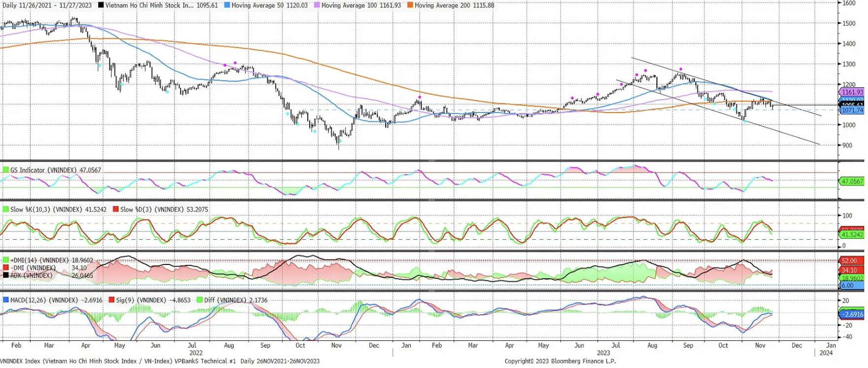Image resolution: width=868 pixels, height=368 pixels.
Task: Click the orange Moving Average 200 legend square
Action: pyautogui.click(x=410, y=5)
